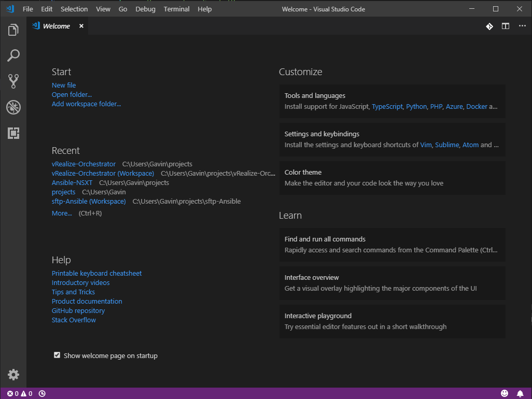Screen dimensions: 532x399
Task: Install Azure support link
Action: click(x=454, y=106)
